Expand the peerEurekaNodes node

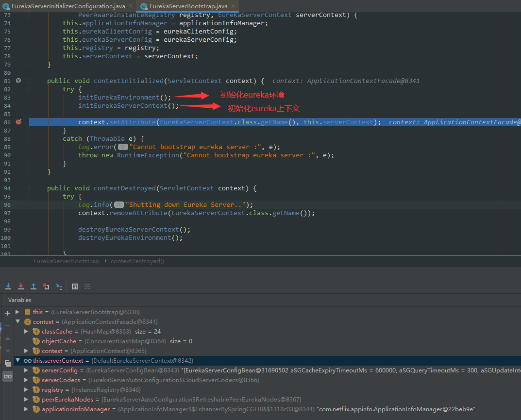tap(26, 399)
